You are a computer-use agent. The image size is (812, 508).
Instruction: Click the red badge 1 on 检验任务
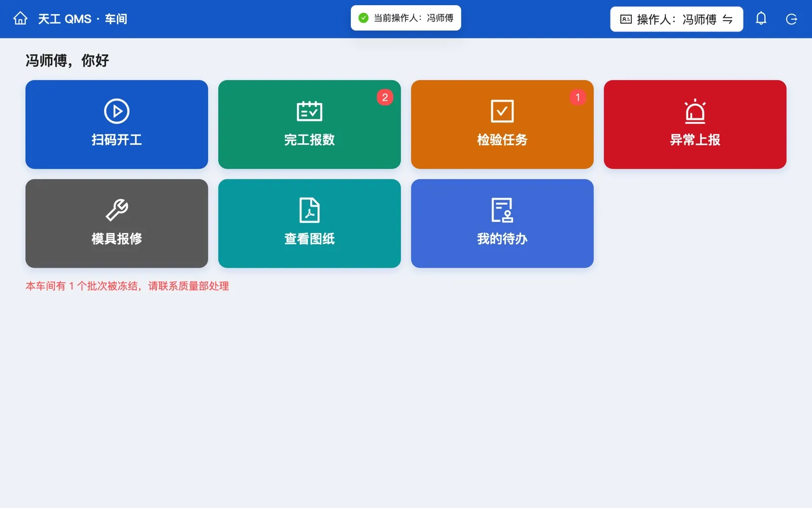578,97
